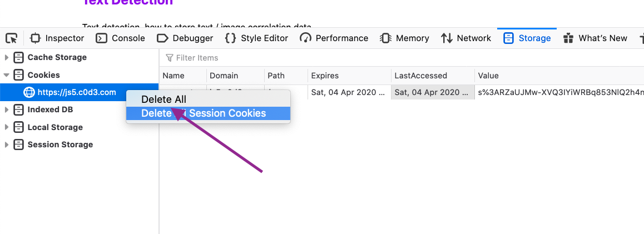The image size is (644, 234).
Task: Open the Debugger panel
Action: tap(185, 38)
